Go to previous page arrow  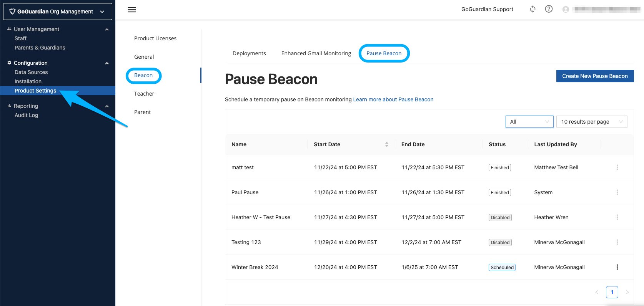[x=597, y=292]
